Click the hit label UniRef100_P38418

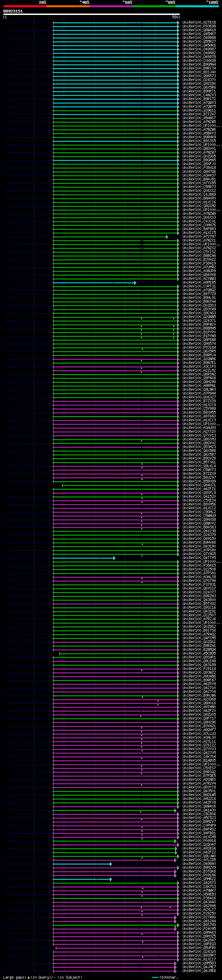[199, 168]
